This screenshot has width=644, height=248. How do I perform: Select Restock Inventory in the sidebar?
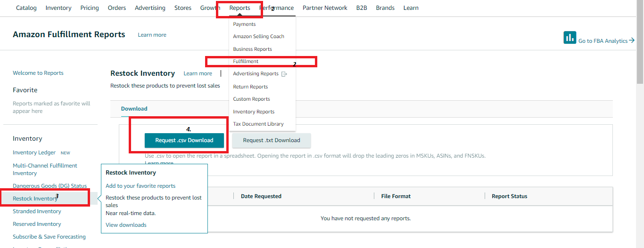[35, 199]
